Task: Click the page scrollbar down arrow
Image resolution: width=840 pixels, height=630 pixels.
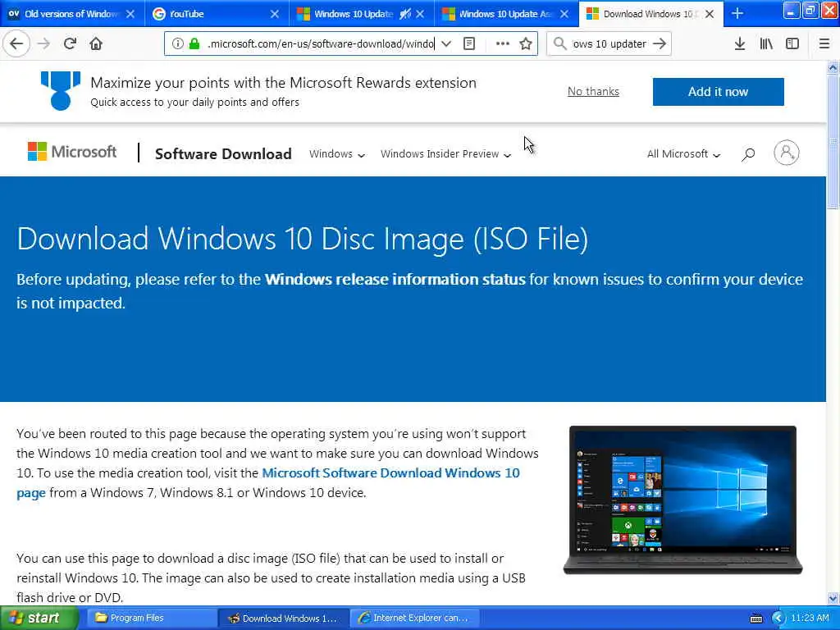Action: (833, 598)
